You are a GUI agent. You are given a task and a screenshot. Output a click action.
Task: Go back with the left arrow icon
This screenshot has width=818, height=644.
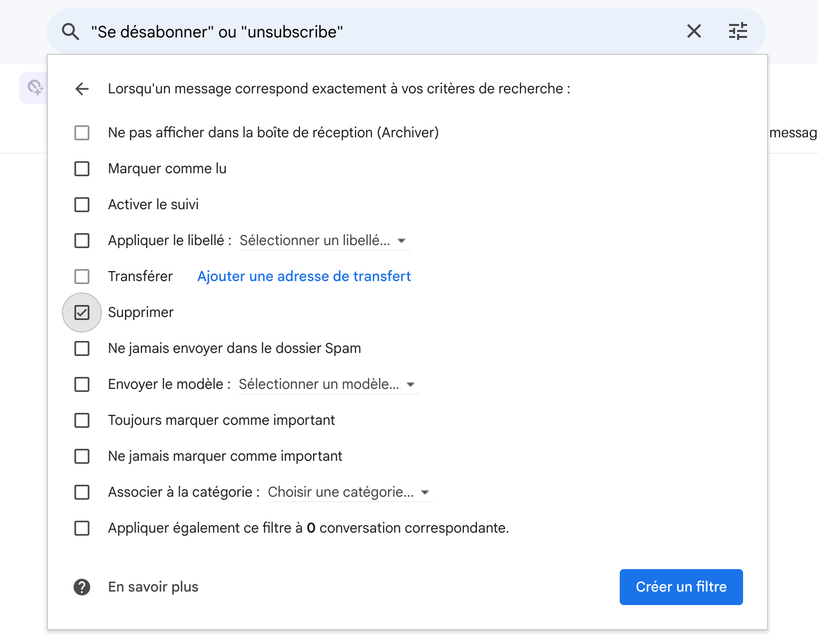pyautogui.click(x=82, y=89)
